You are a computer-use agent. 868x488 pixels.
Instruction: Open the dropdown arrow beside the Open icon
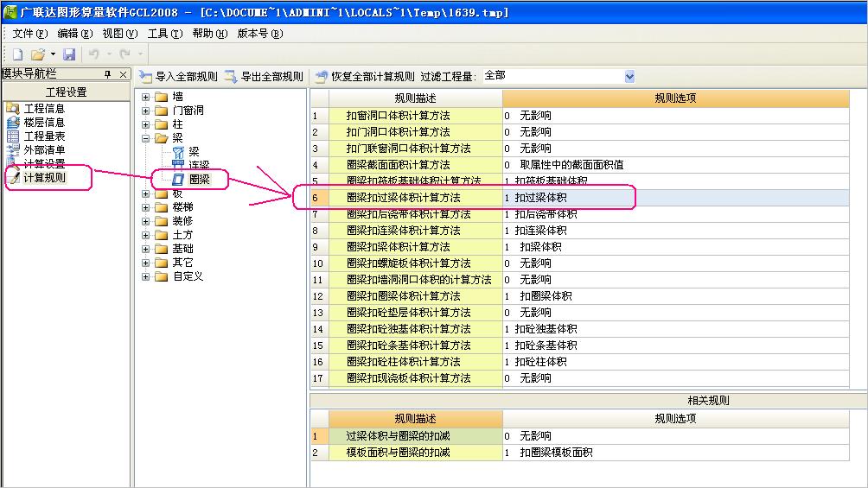point(53,54)
